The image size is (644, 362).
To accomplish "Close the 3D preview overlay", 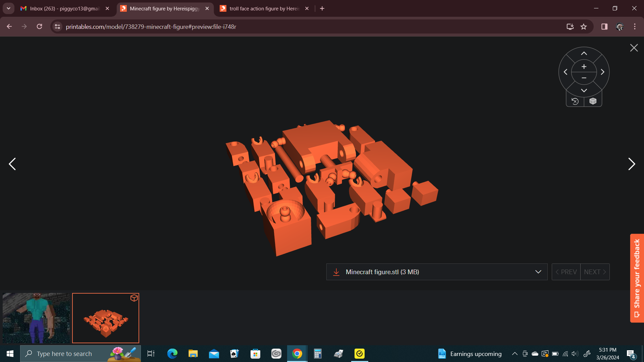I will [634, 48].
